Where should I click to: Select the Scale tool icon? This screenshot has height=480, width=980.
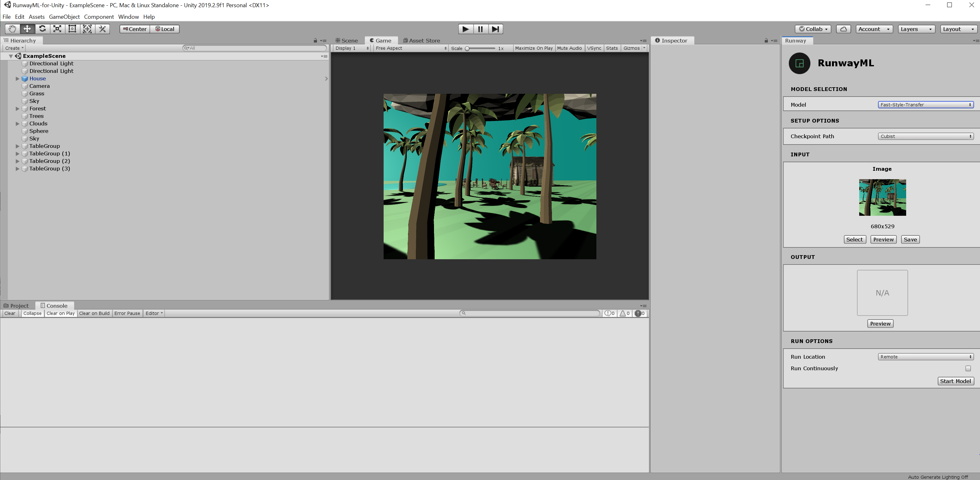[x=57, y=29]
